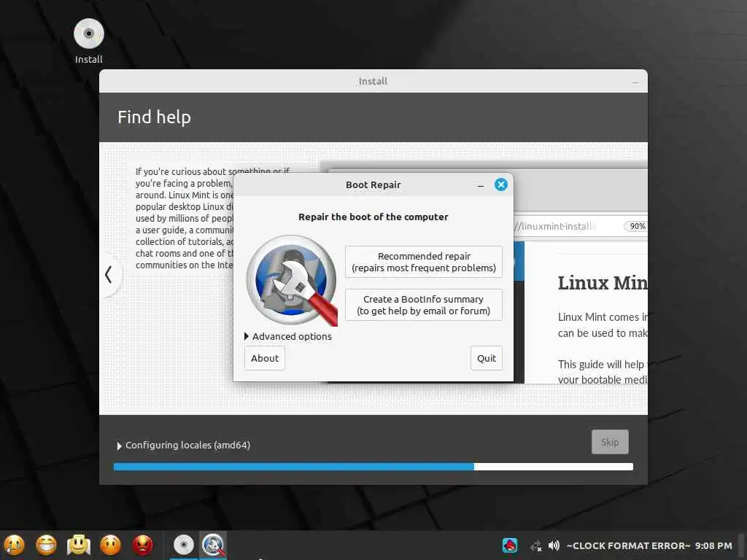Minimize the Install window
The width and height of the screenshot is (747, 560).
(635, 82)
